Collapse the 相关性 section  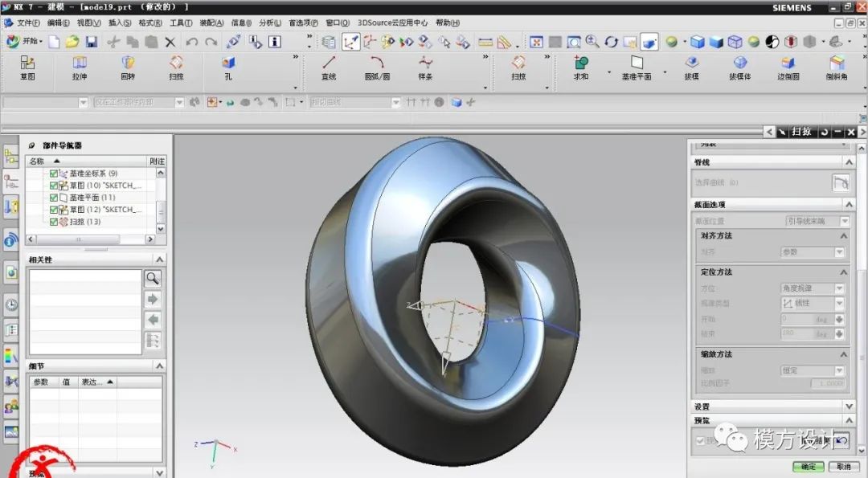click(159, 259)
